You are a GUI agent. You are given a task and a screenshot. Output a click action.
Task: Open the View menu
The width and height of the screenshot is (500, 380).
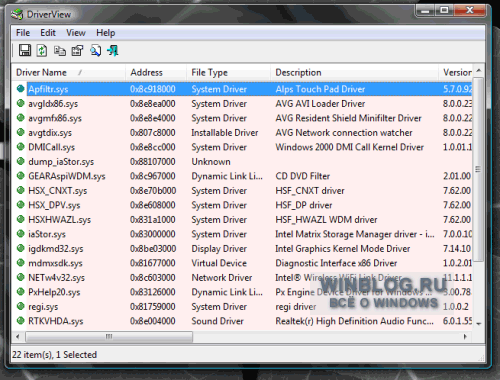[76, 33]
